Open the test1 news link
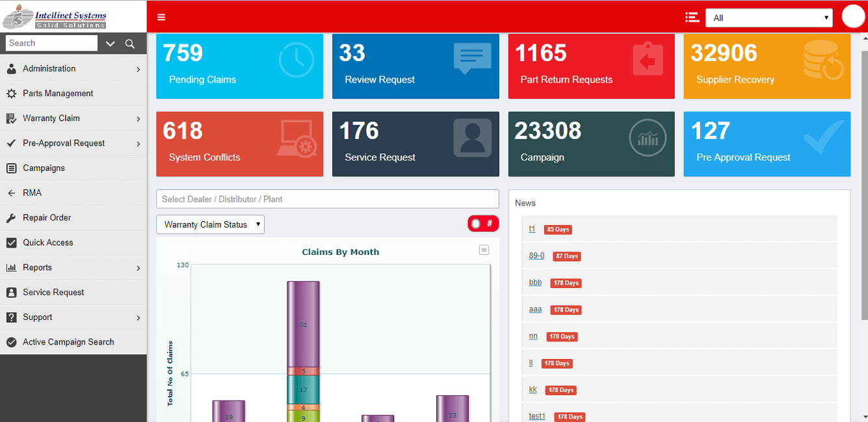The height and width of the screenshot is (422, 868). [x=537, y=416]
